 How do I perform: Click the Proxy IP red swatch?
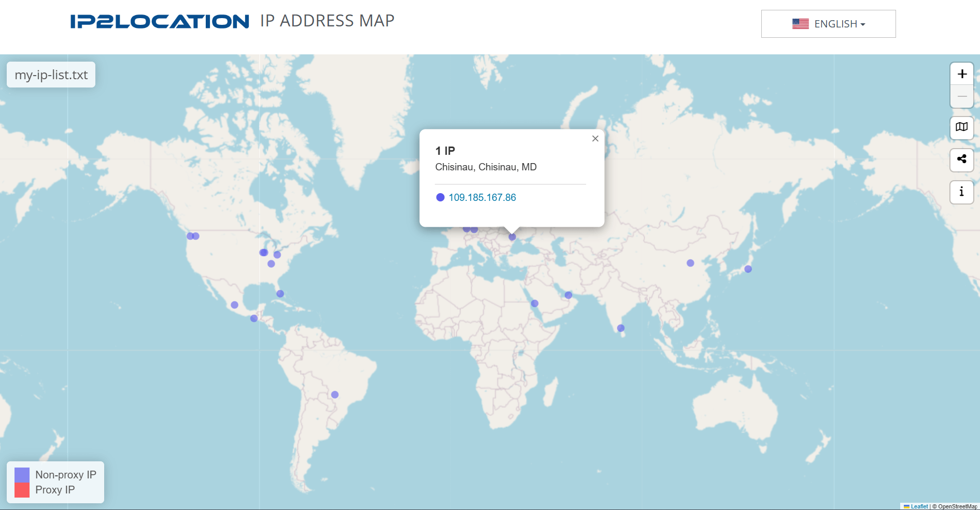(x=22, y=490)
